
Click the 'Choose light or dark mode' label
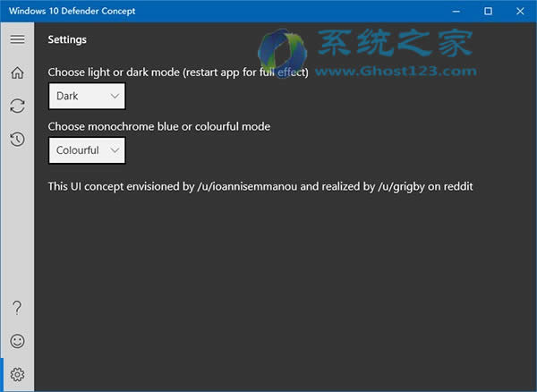tap(178, 72)
